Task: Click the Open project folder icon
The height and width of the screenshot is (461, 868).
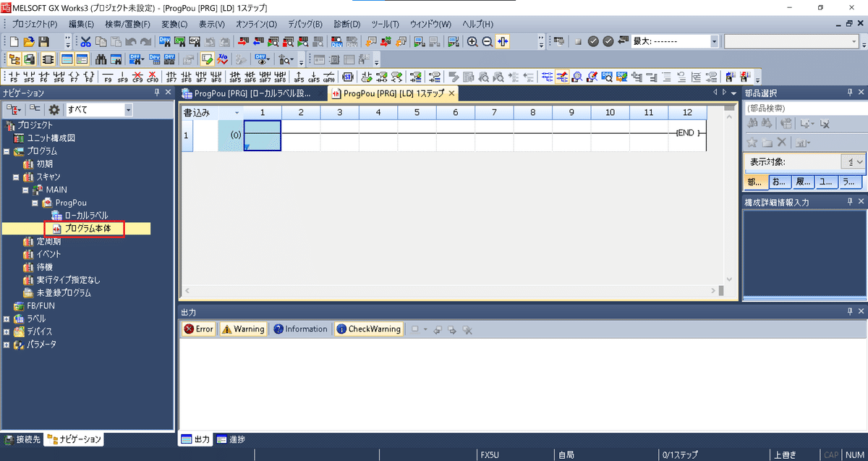Action: click(29, 42)
